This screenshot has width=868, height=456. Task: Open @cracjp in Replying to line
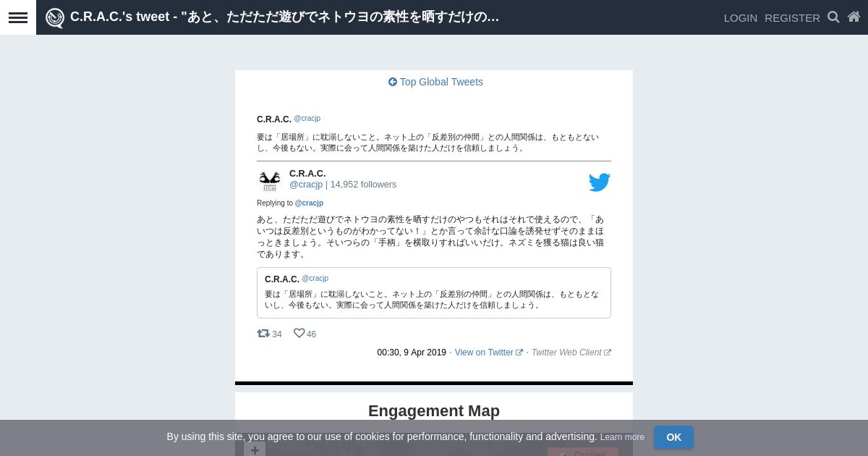(309, 203)
